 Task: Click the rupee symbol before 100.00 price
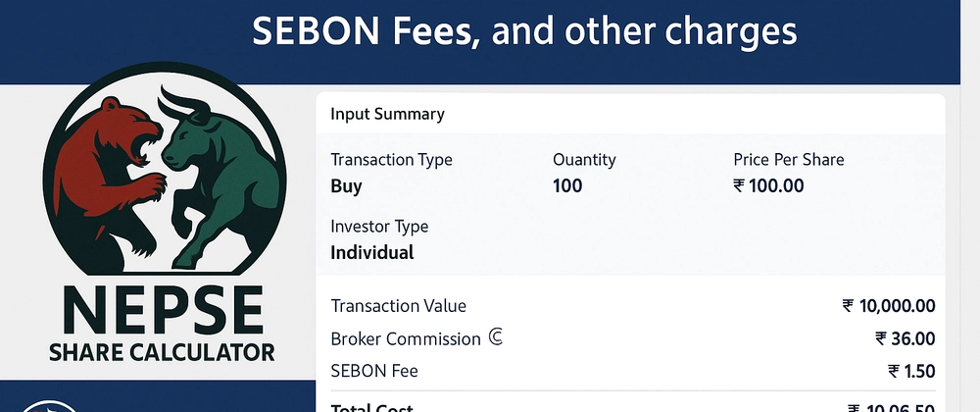tap(739, 185)
